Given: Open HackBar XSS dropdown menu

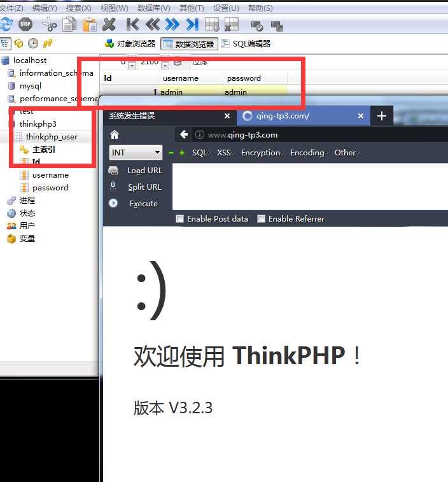Looking at the screenshot, I should pos(225,152).
